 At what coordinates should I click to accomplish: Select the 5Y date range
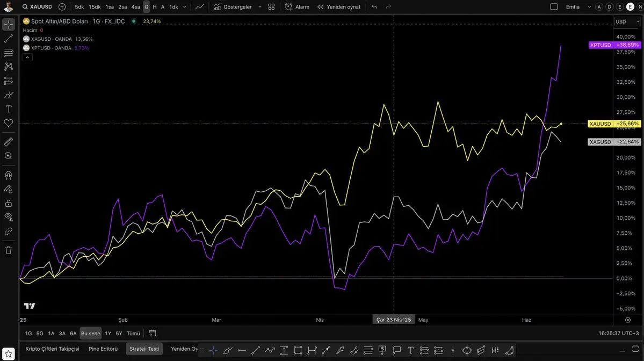[x=119, y=334]
